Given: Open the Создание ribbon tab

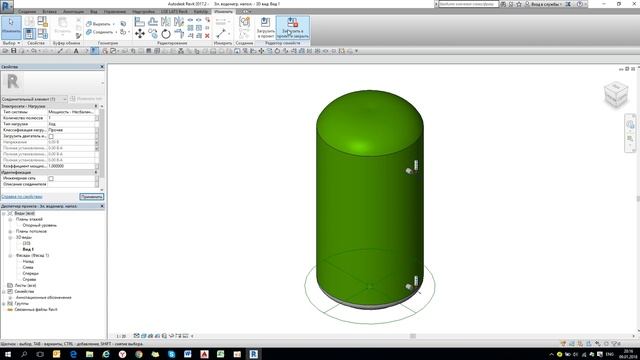Looking at the screenshot, I should [27, 12].
